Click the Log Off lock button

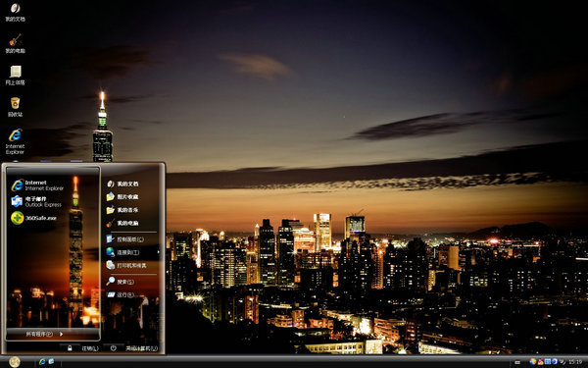pyautogui.click(x=70, y=348)
